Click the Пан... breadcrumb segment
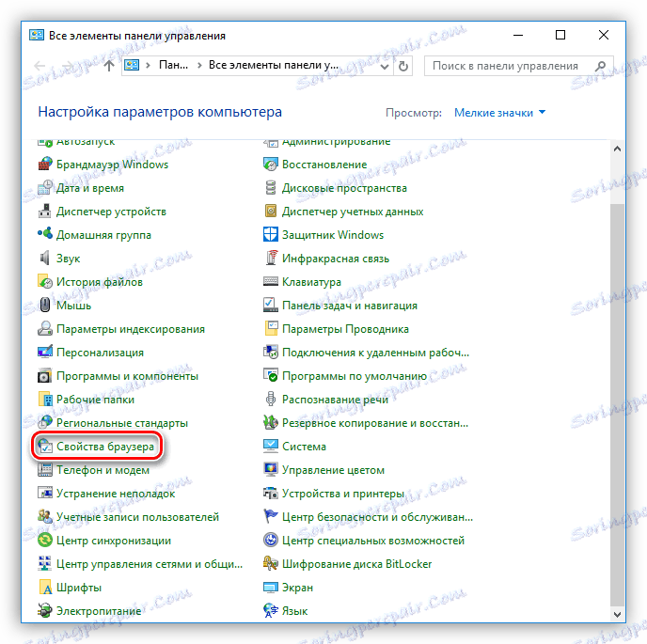 tap(173, 65)
